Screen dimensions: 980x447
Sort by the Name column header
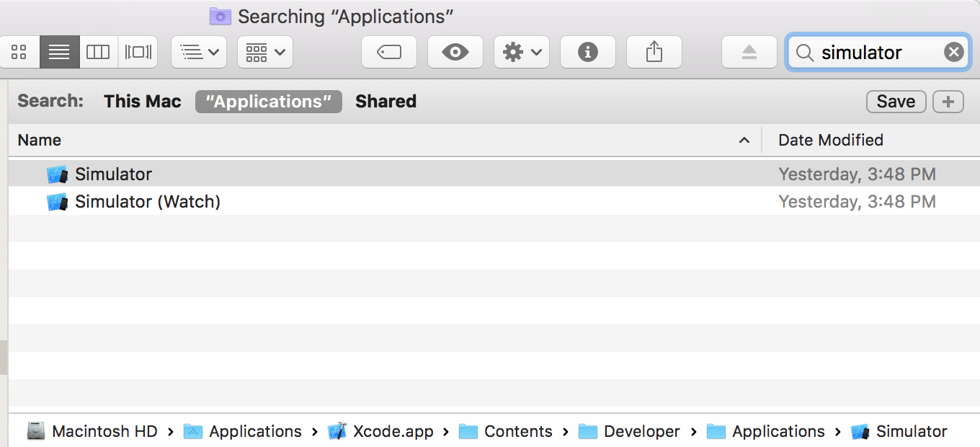[x=385, y=140]
